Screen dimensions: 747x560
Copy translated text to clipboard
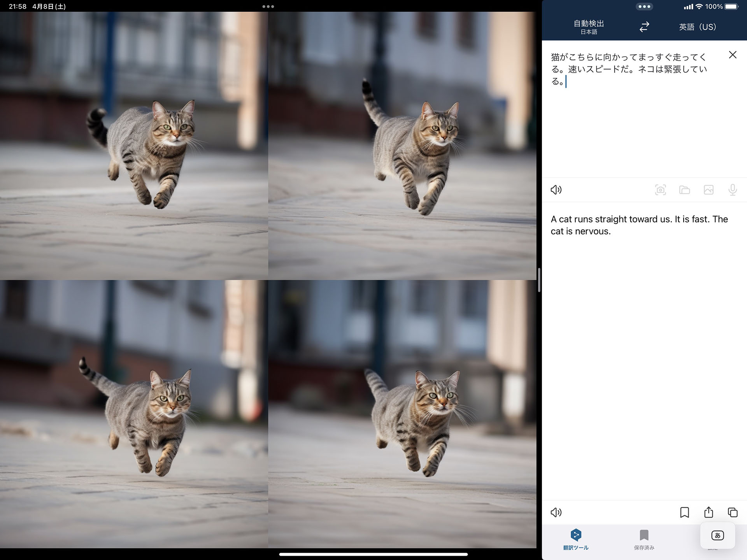732,512
